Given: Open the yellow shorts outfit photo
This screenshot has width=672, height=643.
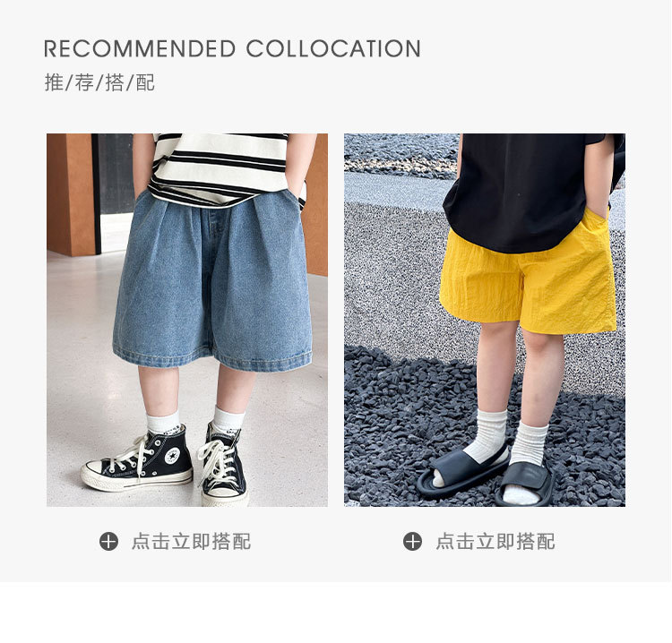Looking at the screenshot, I should click(485, 320).
